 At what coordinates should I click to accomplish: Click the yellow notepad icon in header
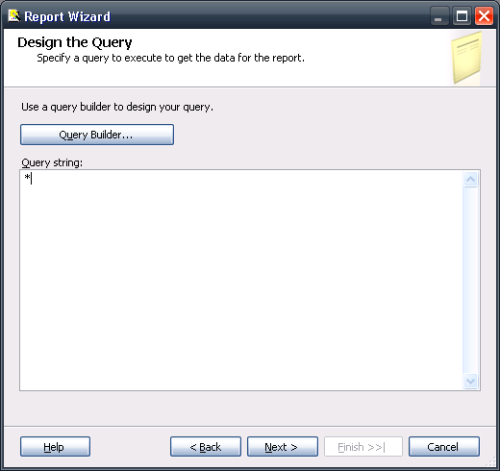[x=466, y=58]
